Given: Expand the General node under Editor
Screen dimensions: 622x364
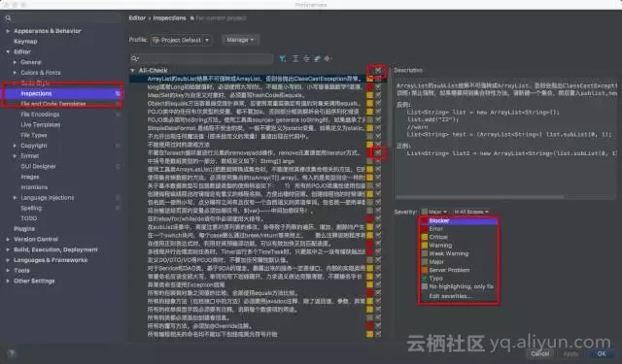Looking at the screenshot, I should (x=15, y=62).
